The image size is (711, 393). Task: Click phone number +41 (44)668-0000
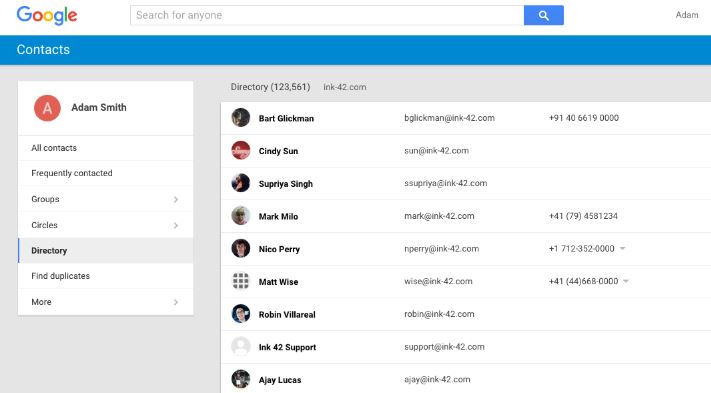point(584,281)
